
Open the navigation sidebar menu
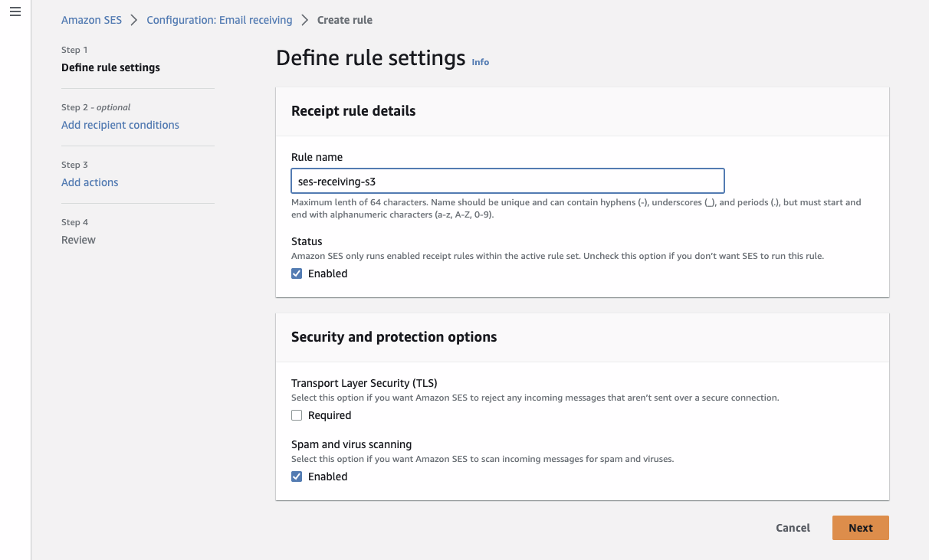(x=15, y=11)
